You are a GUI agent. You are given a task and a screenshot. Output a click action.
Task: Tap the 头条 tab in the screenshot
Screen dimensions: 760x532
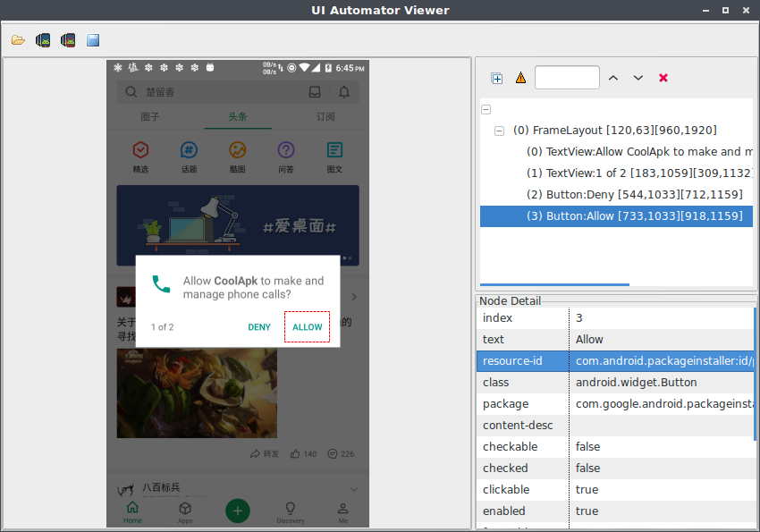point(238,117)
